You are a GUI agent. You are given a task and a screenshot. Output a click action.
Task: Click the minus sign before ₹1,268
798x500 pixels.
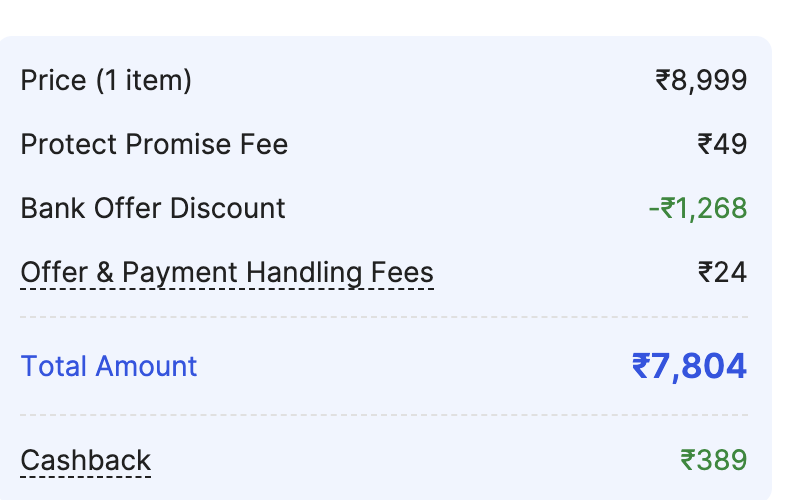coord(653,209)
